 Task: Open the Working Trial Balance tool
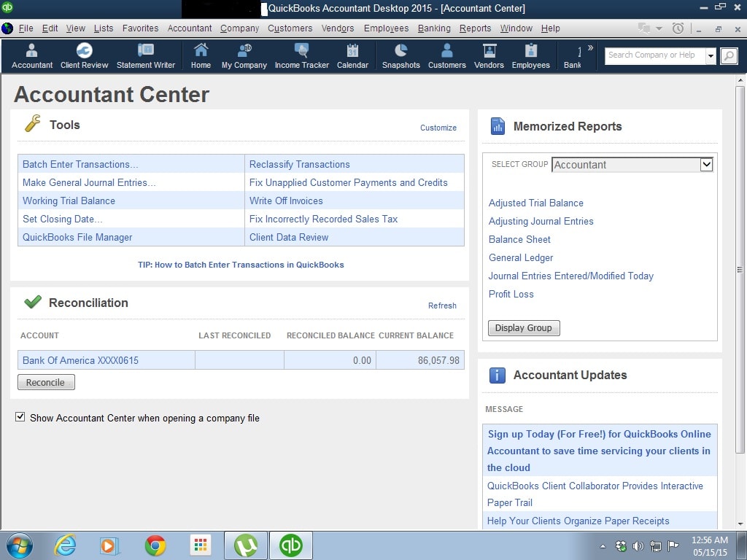click(69, 201)
